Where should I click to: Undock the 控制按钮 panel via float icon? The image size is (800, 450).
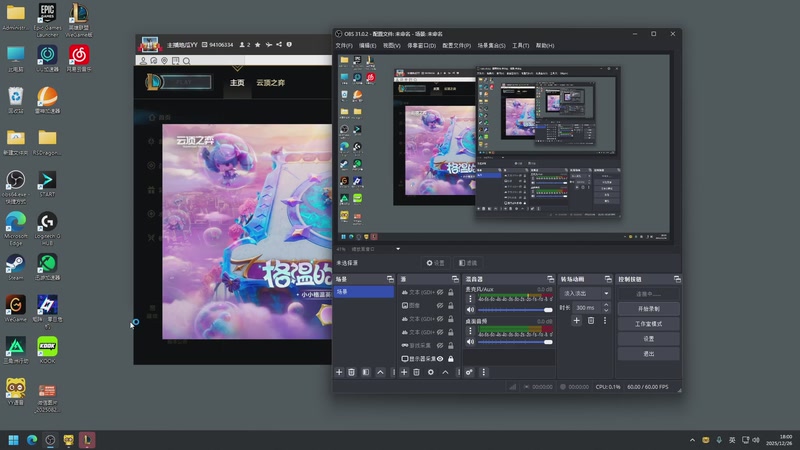pos(677,279)
